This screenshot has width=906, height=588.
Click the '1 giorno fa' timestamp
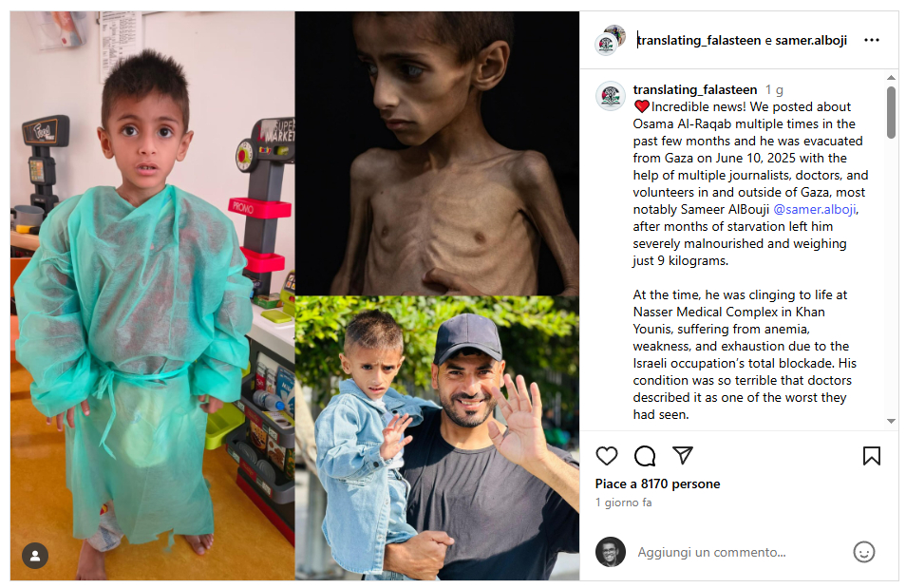[x=623, y=503]
